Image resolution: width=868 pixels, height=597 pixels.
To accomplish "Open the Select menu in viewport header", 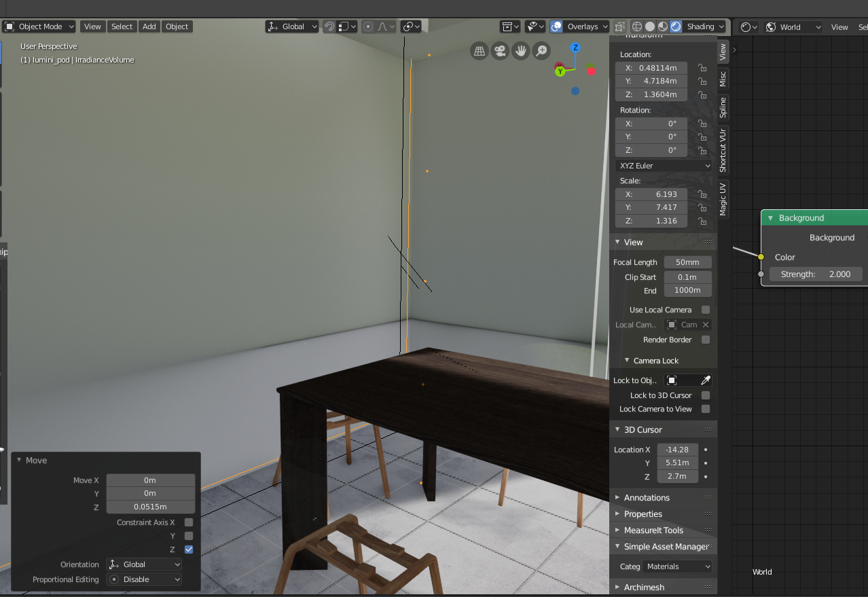I will tap(122, 26).
